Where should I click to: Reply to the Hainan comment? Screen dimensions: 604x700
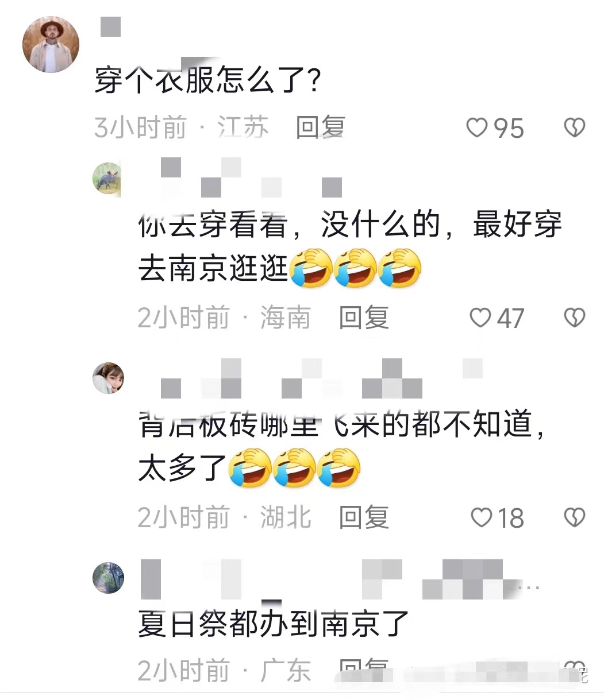tap(364, 318)
